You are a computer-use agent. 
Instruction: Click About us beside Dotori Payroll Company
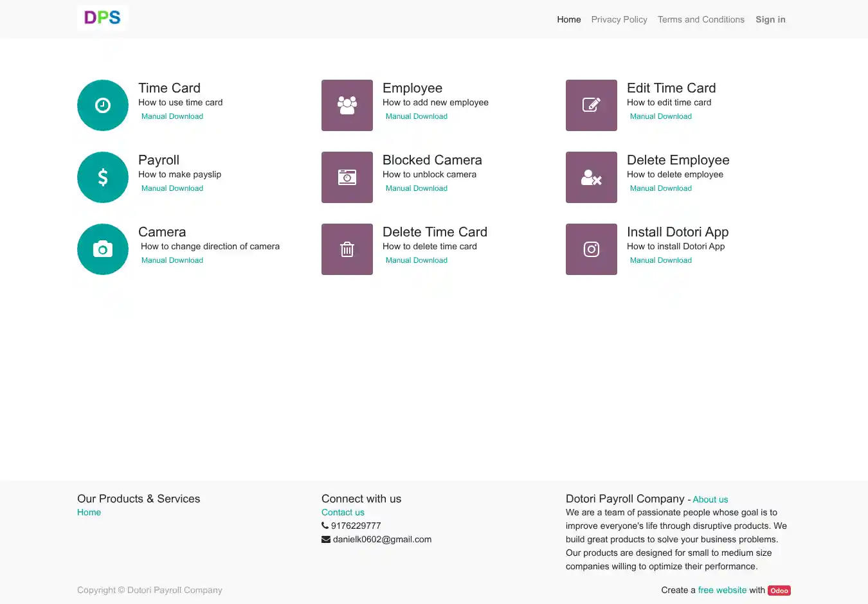click(x=710, y=499)
